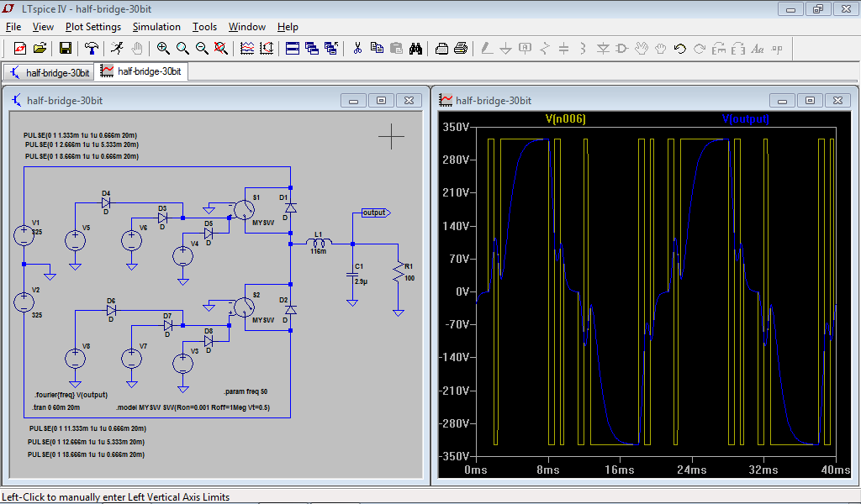The width and height of the screenshot is (861, 504).
Task: Click the .model MYSW directive text
Action: click(193, 407)
